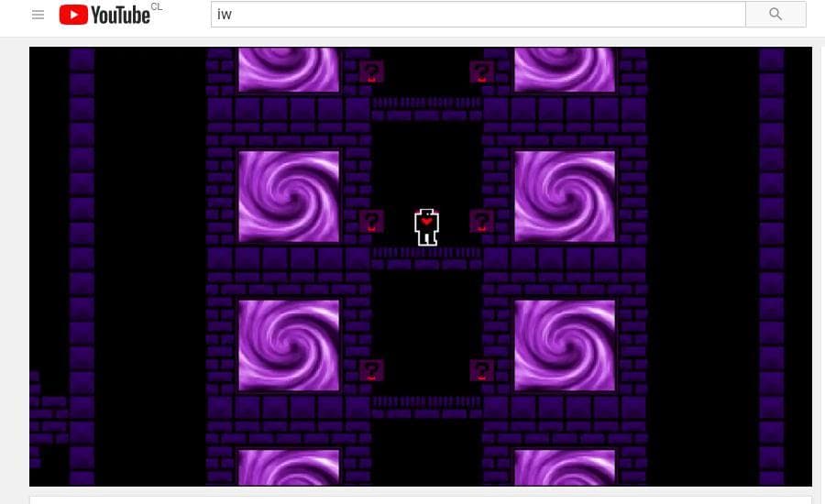Open the hamburger guide menu
This screenshot has width=825, height=504.
pos(38,15)
